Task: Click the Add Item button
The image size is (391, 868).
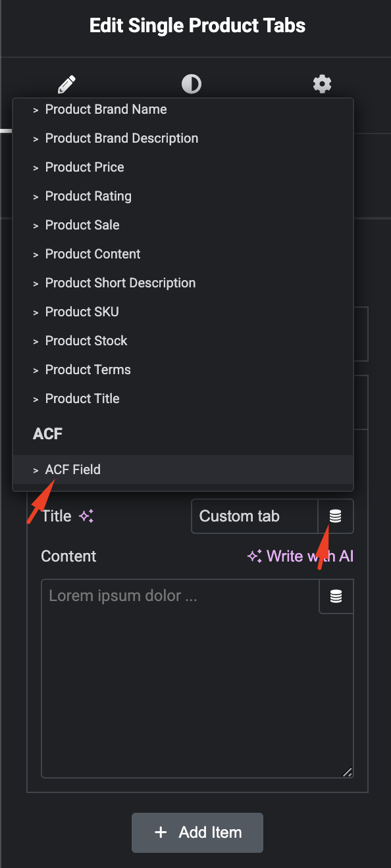Action: tap(197, 832)
